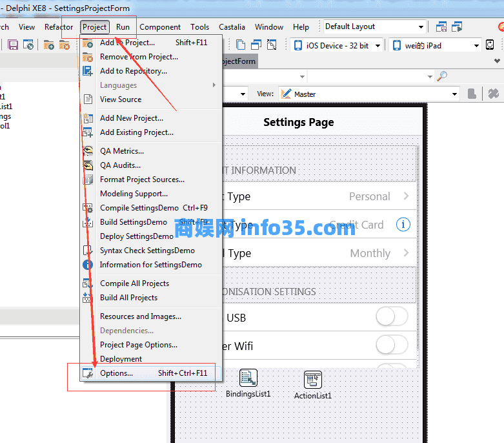Open the Default Layout dropdown
504x443 pixels.
pyautogui.click(x=421, y=27)
